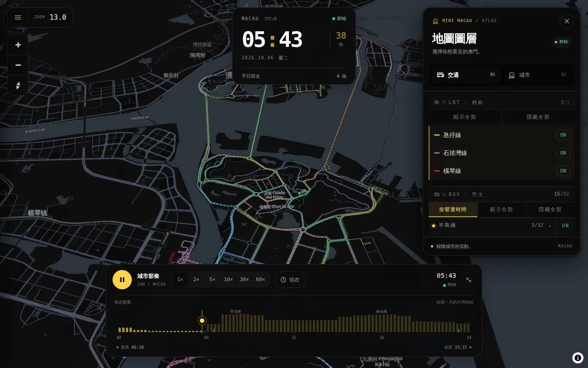The height and width of the screenshot is (368, 588).
Task: Click the bus icon in the BUS header
Action: (x=437, y=194)
